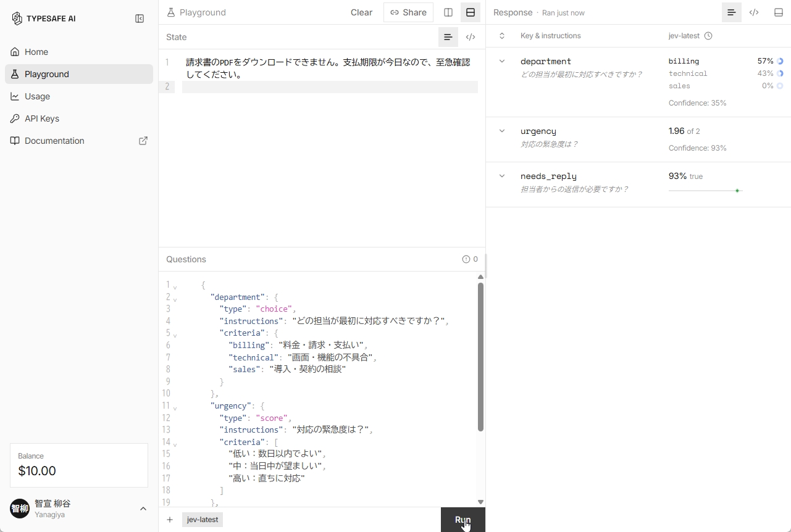Collapse the needs_reply response row

click(x=502, y=176)
